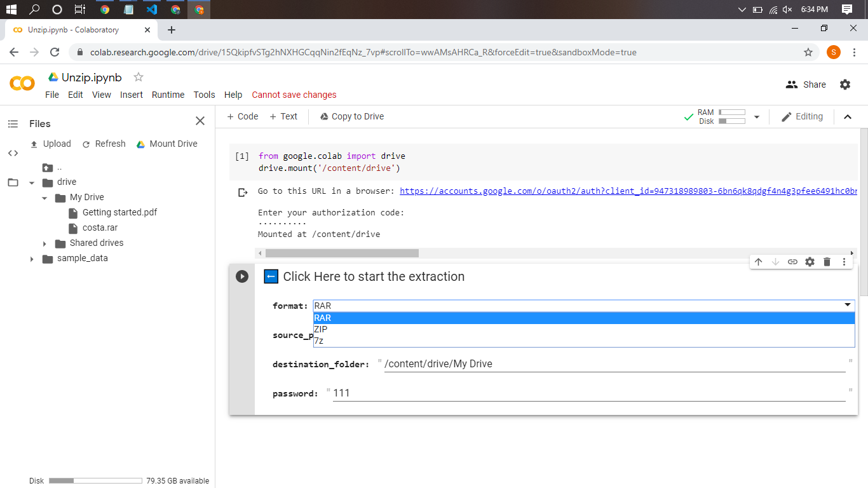Screen dimensions: 868x488
Task: Open the Tools menu
Action: pyautogui.click(x=204, y=95)
